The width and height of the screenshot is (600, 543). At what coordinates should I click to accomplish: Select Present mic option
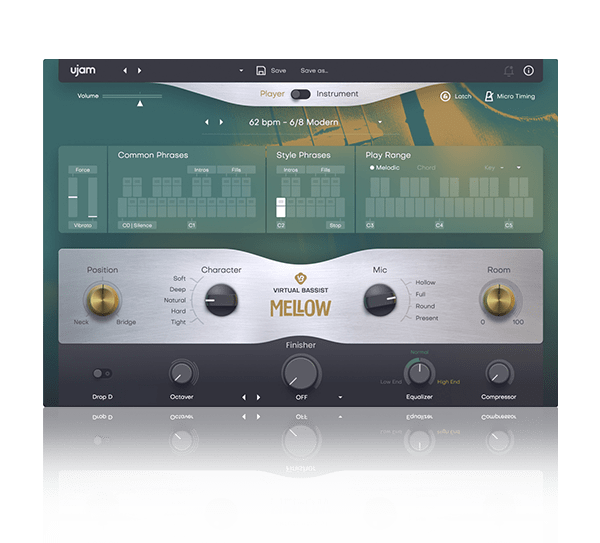click(x=427, y=318)
